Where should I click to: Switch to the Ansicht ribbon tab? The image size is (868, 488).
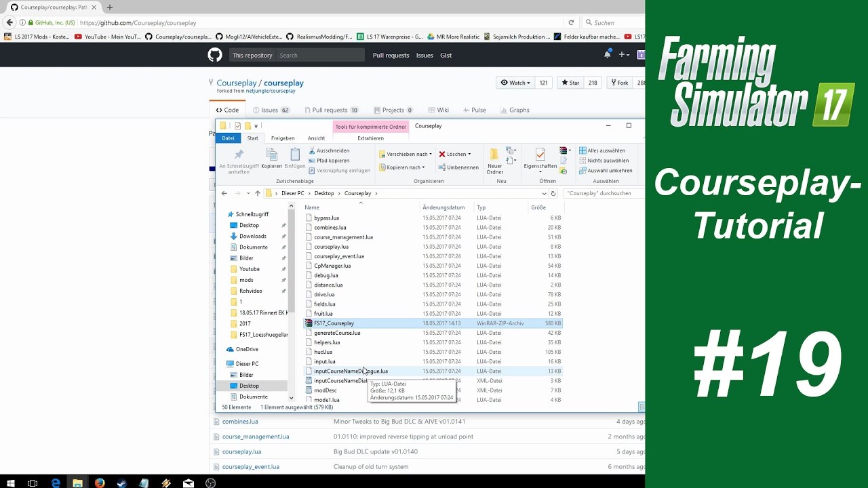[x=316, y=138]
